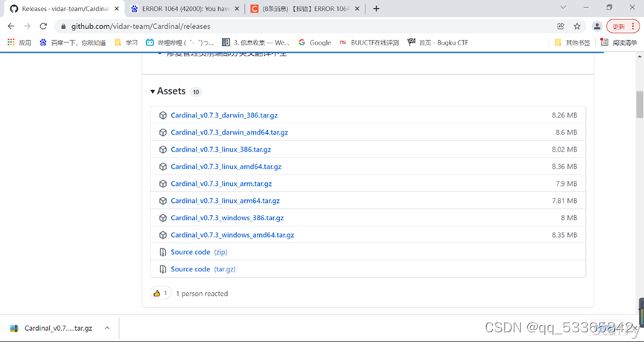Viewport: 644px width, 342px height.
Task: Click zip file icon beside Source code (zip)
Action: point(163,252)
